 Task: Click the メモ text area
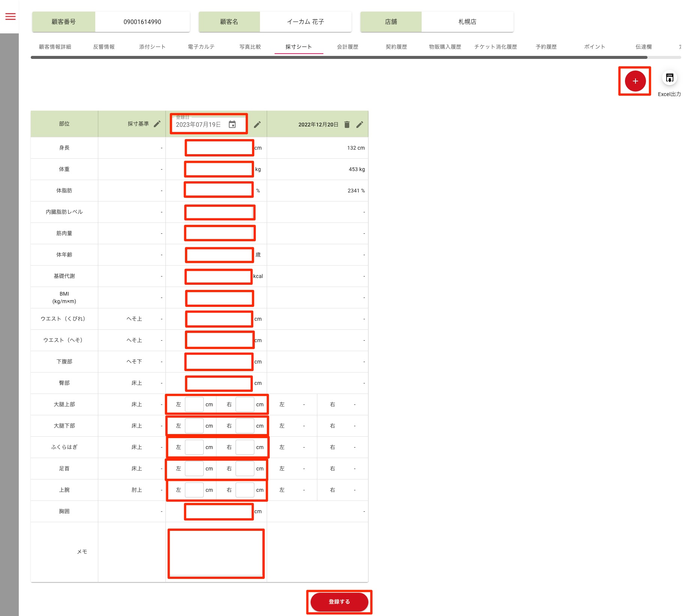216,553
